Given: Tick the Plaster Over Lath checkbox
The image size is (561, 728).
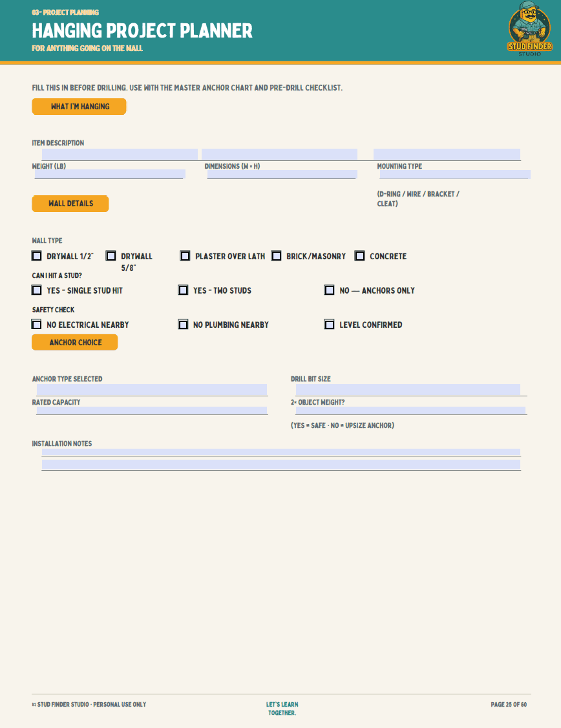Looking at the screenshot, I should coord(185,256).
